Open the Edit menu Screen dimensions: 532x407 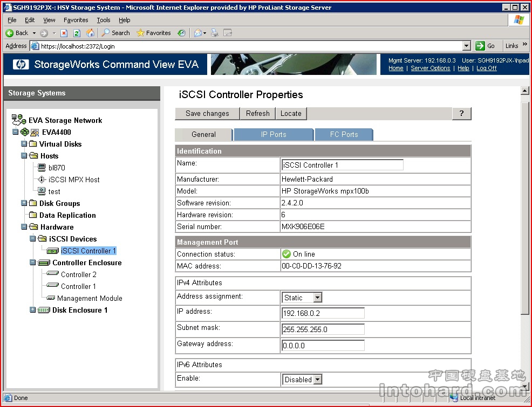pyautogui.click(x=30, y=20)
